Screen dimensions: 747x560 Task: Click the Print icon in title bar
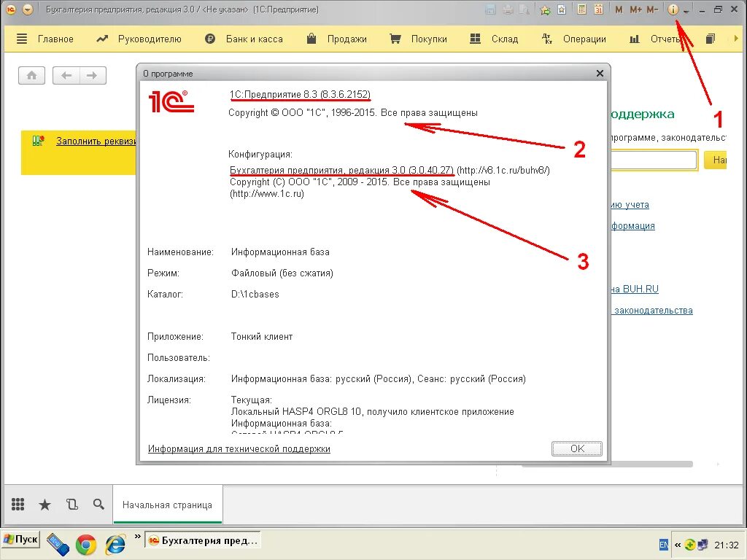508,9
